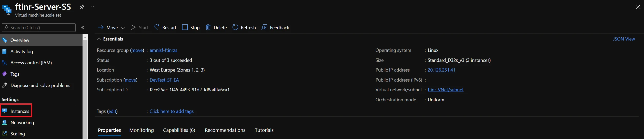Focus the Search (Ctrl+/) box
Viewport: 644px width, 139px height.
[x=39, y=28]
